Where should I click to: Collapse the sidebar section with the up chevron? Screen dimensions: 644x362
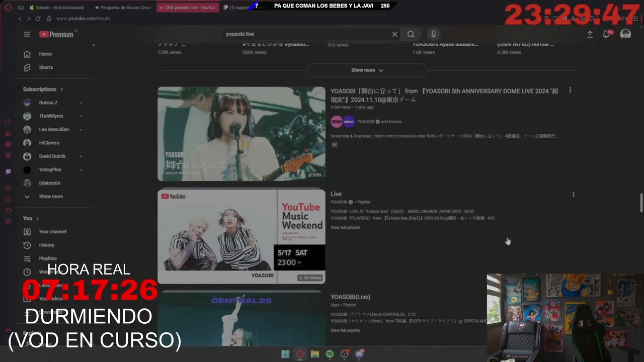[94, 45]
